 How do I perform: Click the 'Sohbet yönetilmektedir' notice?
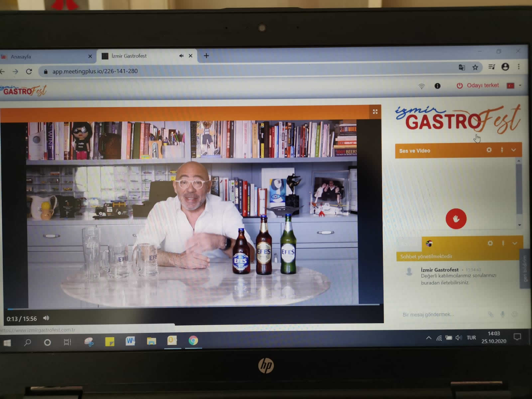[x=426, y=256]
